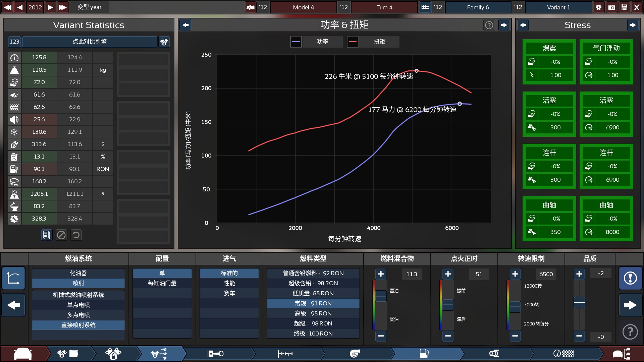Click the engine compare icon beside 点此对比引擎
The width and height of the screenshot is (644, 362).
(164, 42)
